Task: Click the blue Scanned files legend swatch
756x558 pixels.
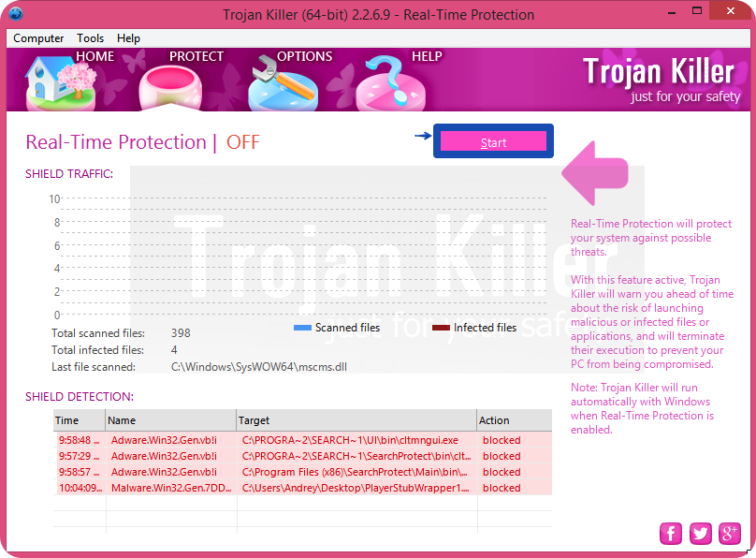Action: click(301, 328)
